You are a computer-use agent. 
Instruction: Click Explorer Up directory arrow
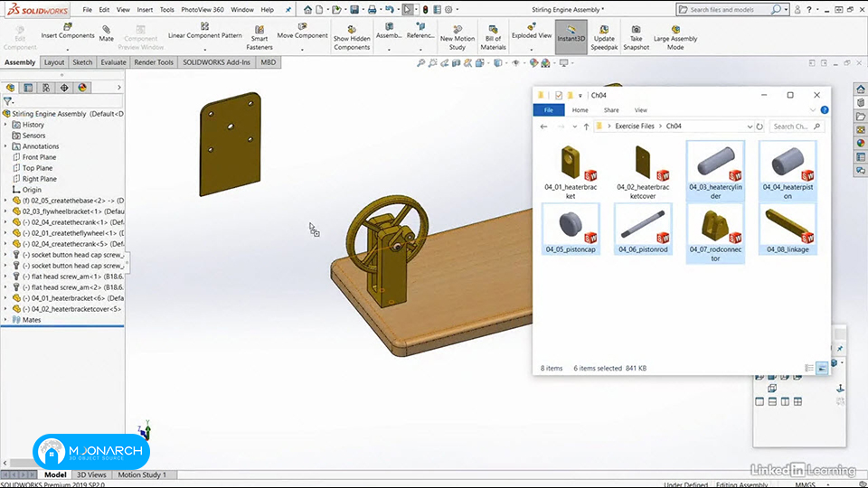point(586,127)
